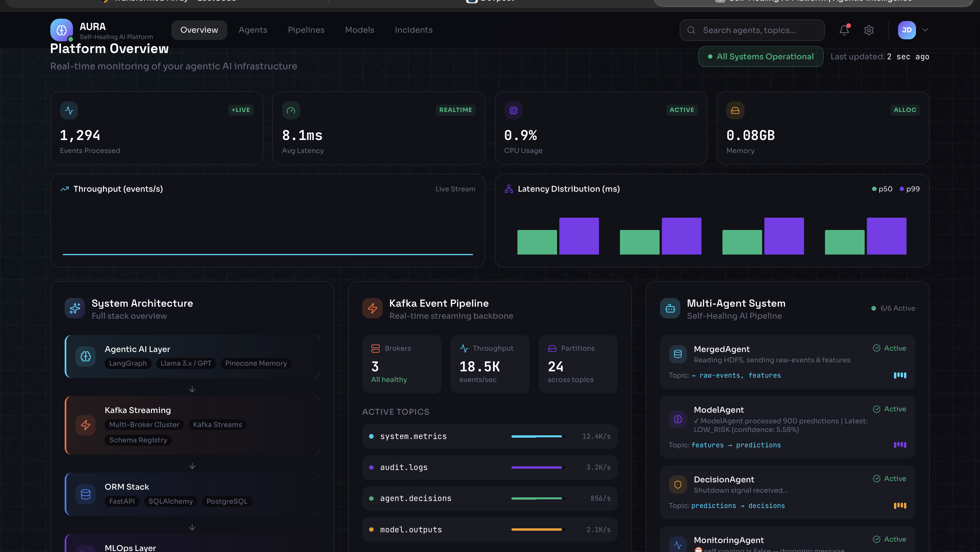Switch to the Agents tab
The height and width of the screenshot is (552, 980).
253,30
